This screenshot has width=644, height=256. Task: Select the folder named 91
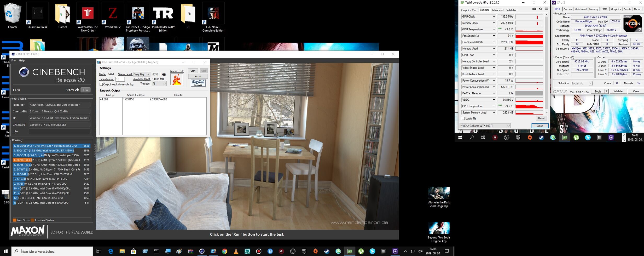click(x=188, y=16)
